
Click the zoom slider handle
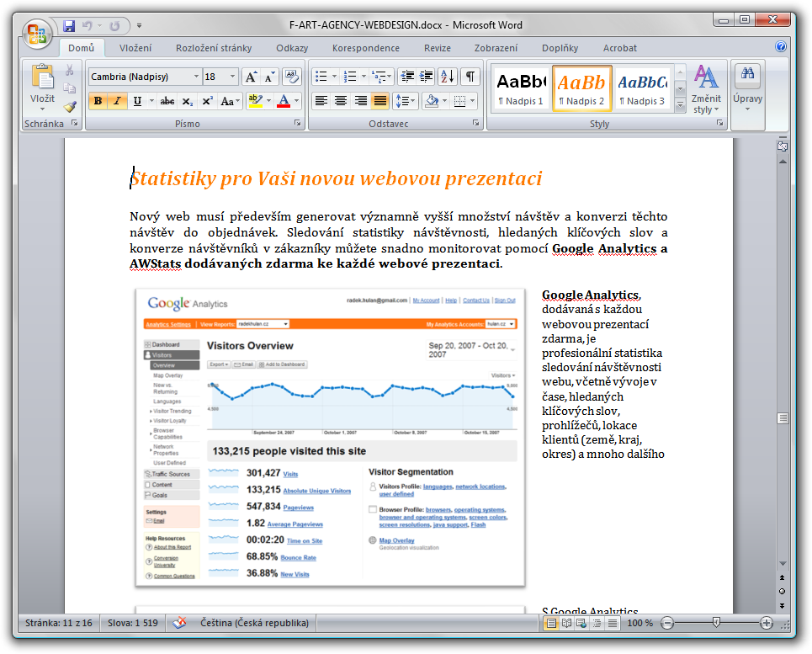716,623
